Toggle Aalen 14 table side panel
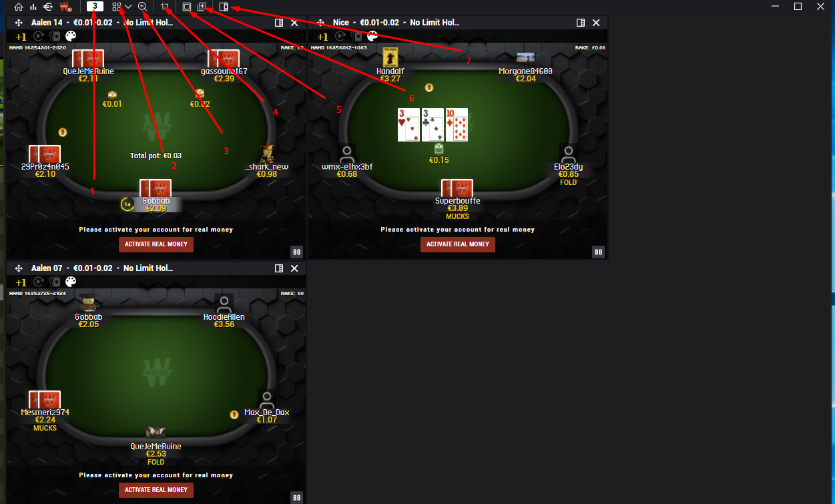The image size is (835, 504). coord(279,23)
